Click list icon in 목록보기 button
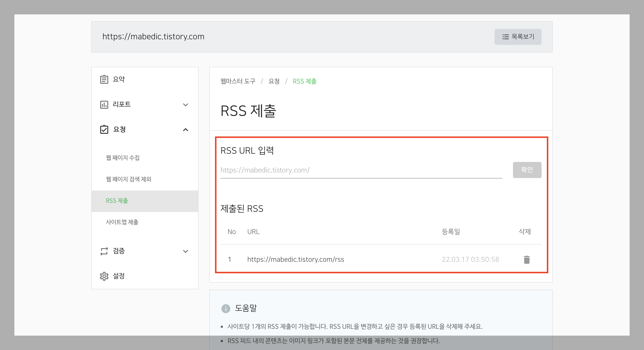Viewport: 644px width, 350px height. [x=506, y=37]
